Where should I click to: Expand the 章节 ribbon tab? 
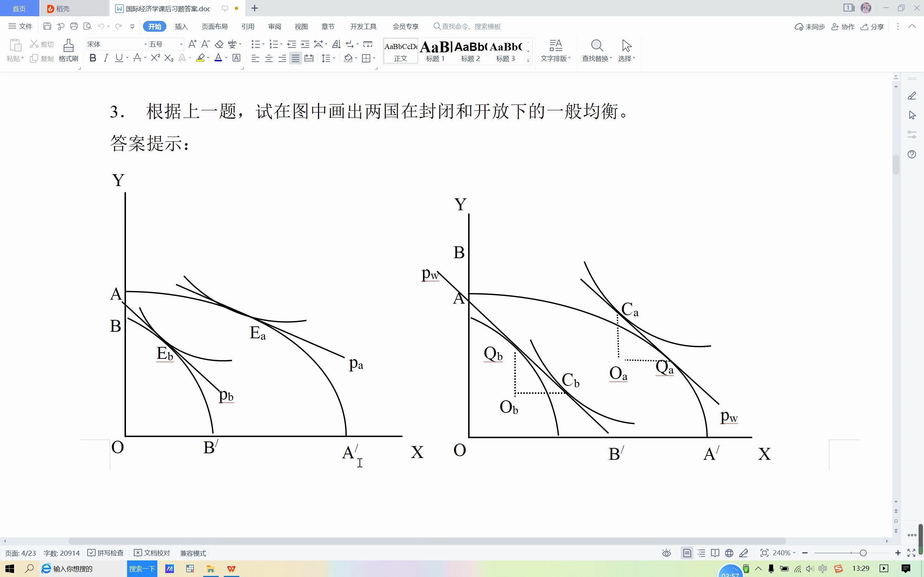(x=328, y=27)
